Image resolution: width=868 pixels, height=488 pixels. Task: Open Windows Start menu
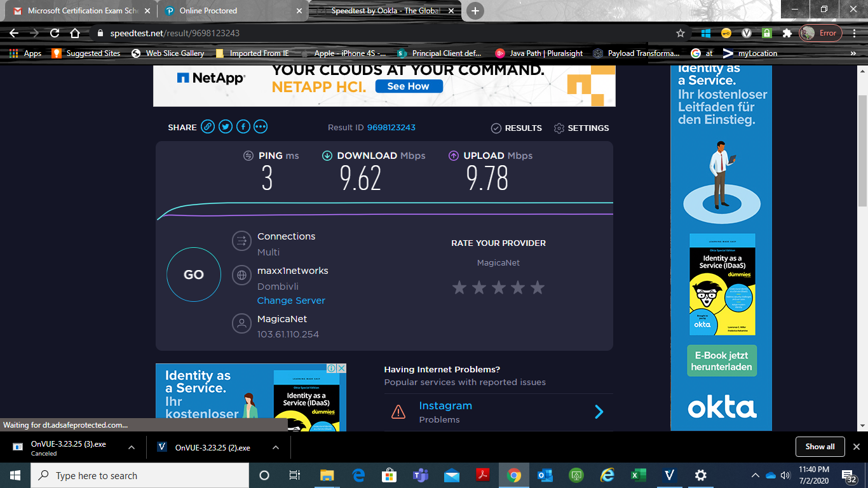[x=15, y=475]
